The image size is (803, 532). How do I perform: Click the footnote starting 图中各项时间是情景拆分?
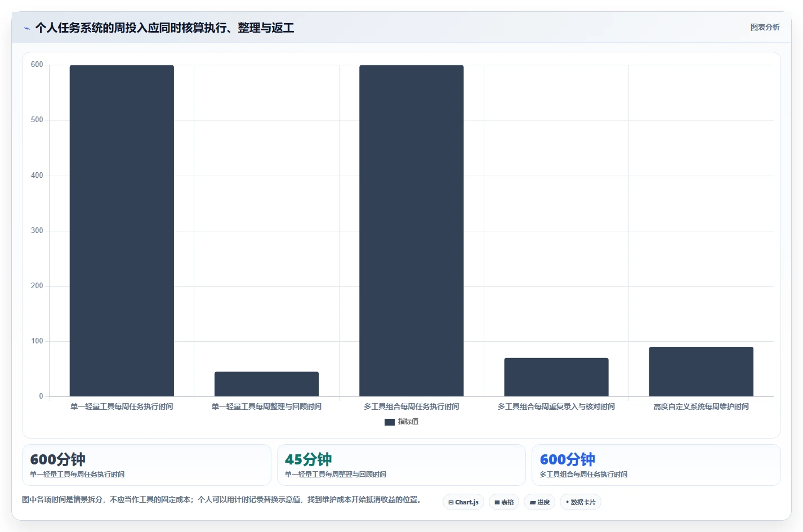coord(222,499)
